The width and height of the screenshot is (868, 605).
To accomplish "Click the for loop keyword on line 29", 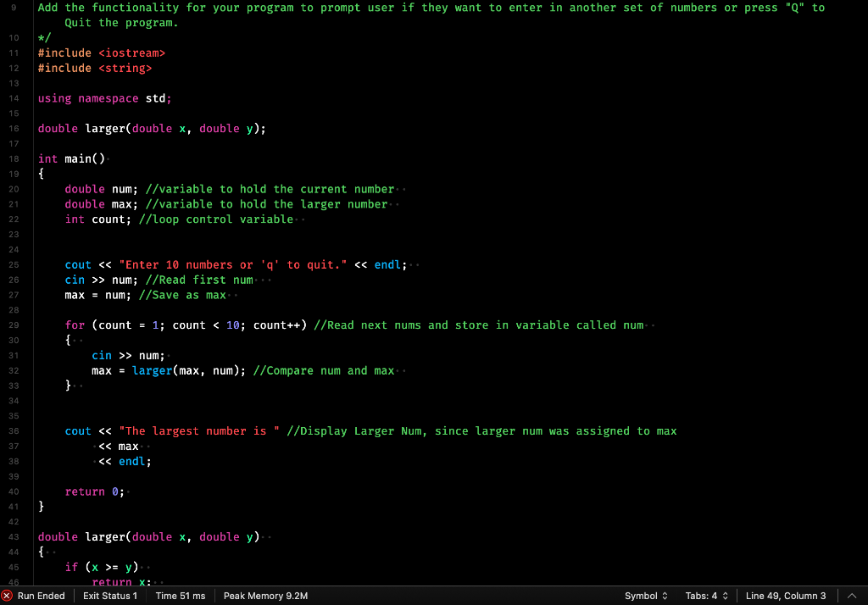I will click(x=75, y=325).
